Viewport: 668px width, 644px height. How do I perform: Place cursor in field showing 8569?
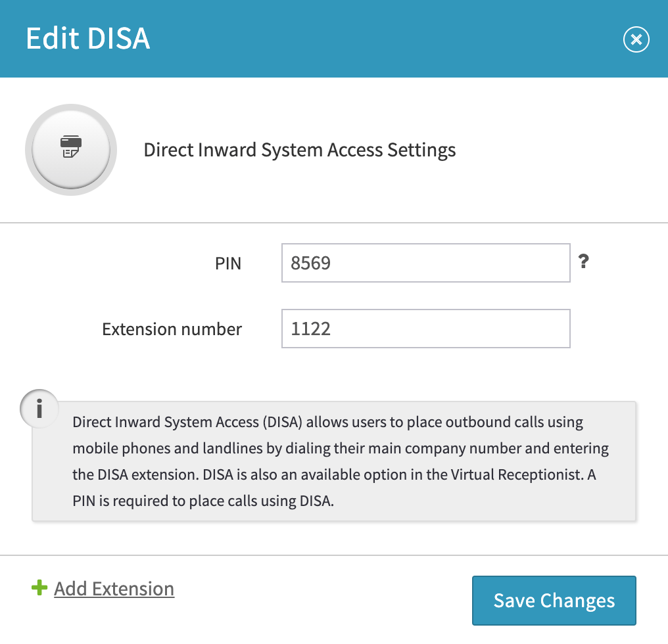pos(425,263)
